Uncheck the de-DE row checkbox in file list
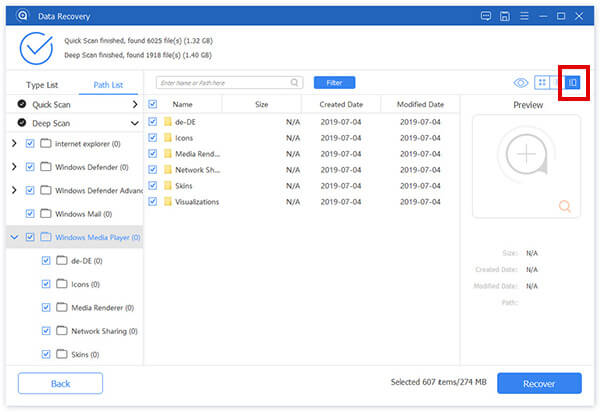 click(153, 122)
